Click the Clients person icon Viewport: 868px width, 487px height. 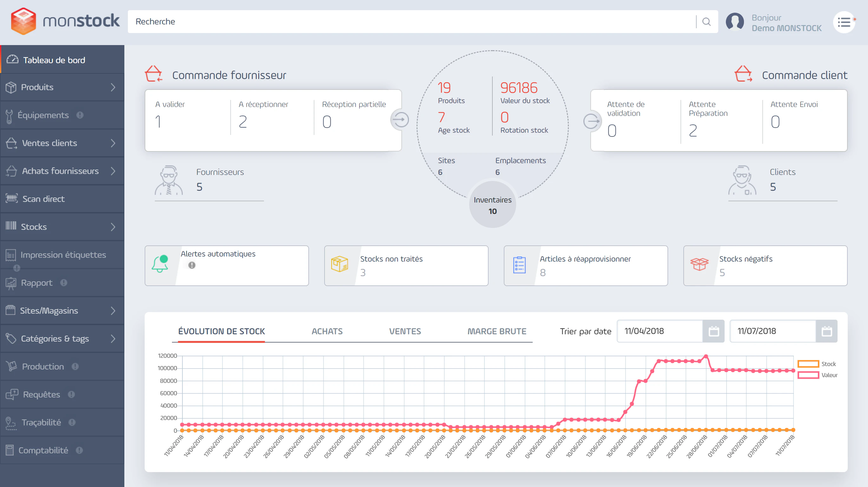click(x=742, y=180)
